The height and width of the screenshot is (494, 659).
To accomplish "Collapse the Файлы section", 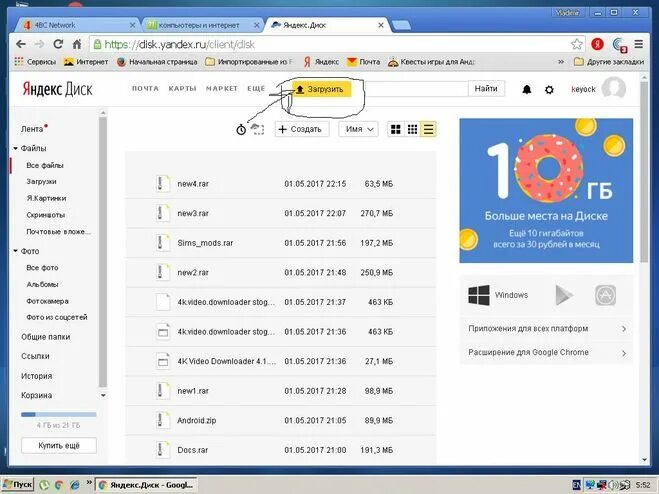I will pyautogui.click(x=16, y=148).
